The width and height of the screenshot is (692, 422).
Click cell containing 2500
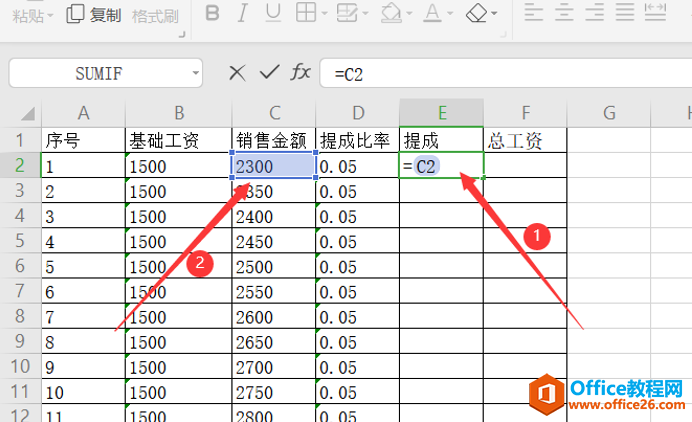click(x=274, y=266)
